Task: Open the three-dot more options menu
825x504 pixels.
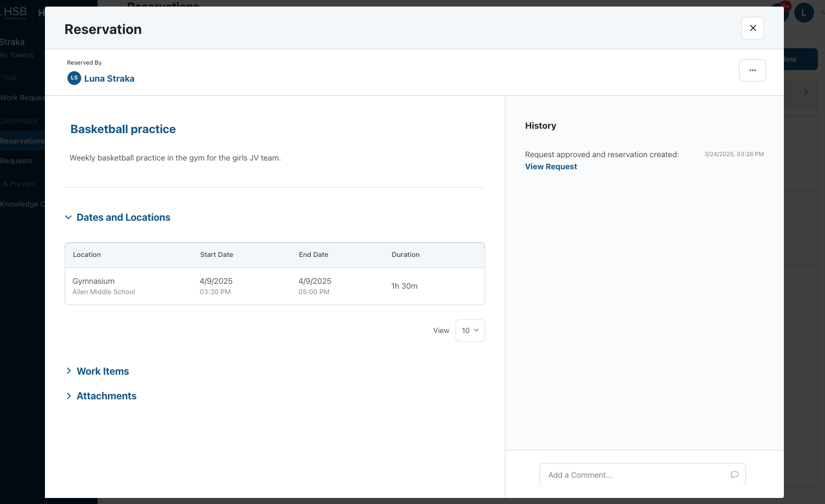Action: 752,70
